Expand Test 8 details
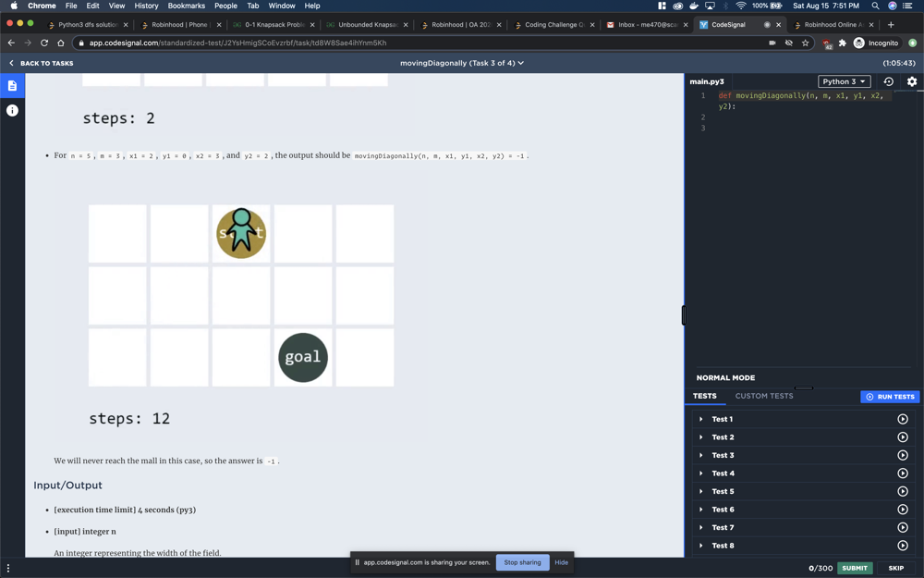This screenshot has height=578, width=924. pyautogui.click(x=700, y=546)
